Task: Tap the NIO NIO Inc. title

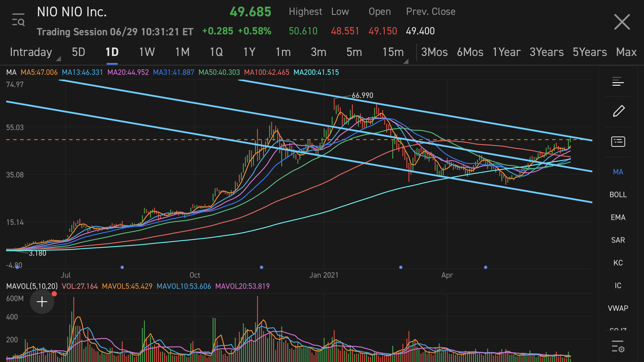Action: [72, 12]
